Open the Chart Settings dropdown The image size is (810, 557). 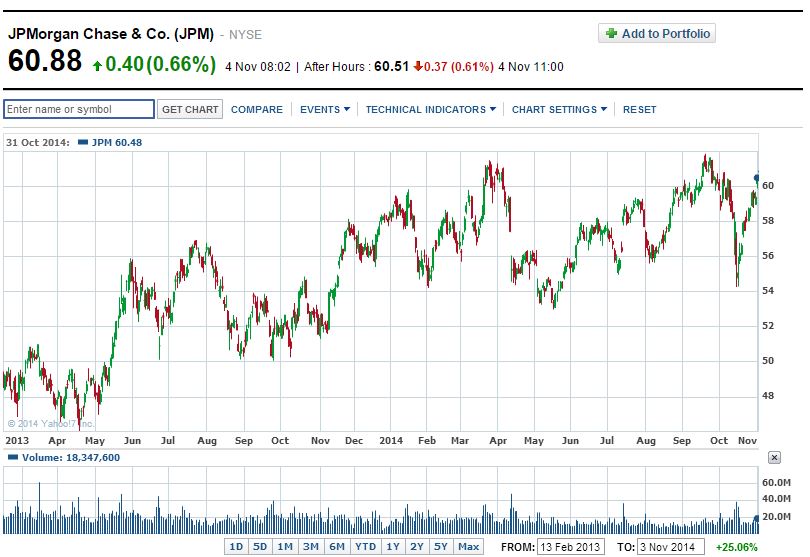coord(559,110)
